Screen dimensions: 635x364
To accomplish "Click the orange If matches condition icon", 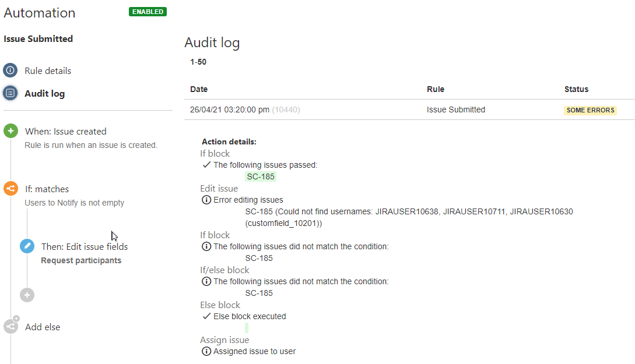I will (11, 189).
